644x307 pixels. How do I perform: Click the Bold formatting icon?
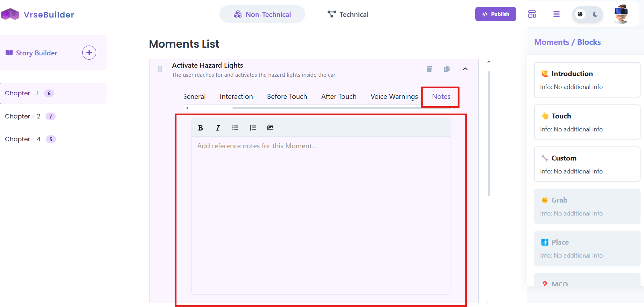[x=201, y=128]
